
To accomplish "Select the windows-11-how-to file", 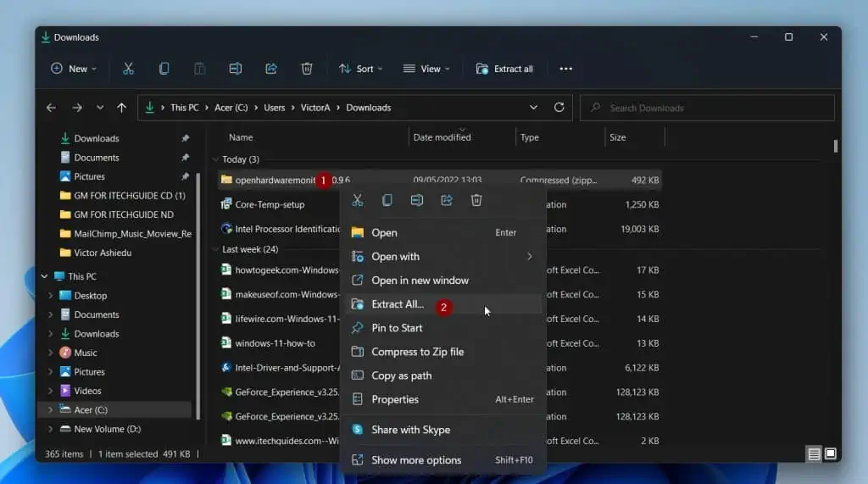I will pos(275,343).
